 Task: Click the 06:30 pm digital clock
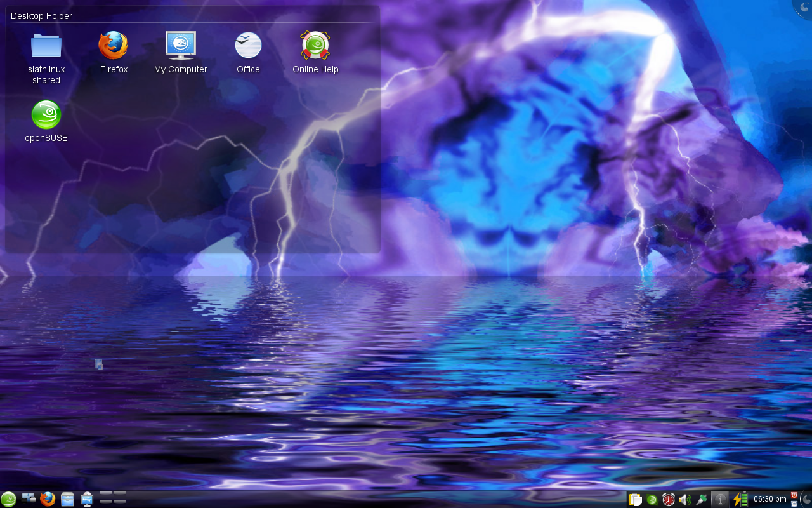pos(770,499)
